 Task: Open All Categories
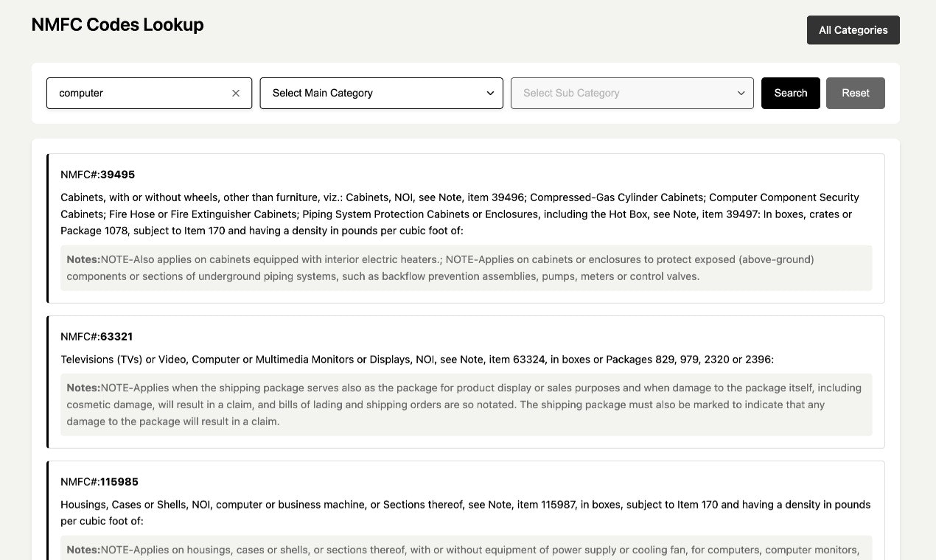click(853, 30)
